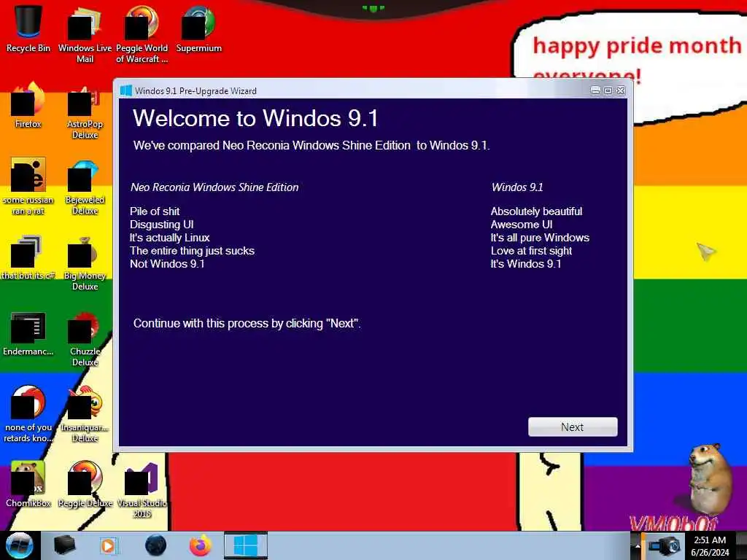This screenshot has width=747, height=560.
Task: Click the taskbar clock showing 2:51 AM
Action: 710,545
